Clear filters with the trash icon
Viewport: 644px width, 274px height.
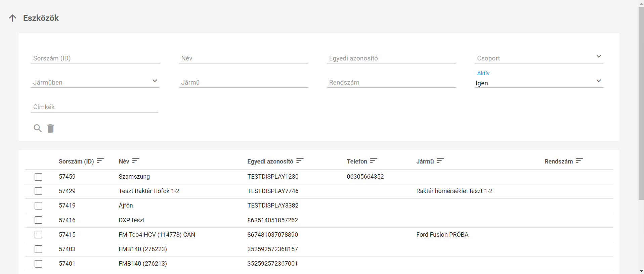click(50, 128)
